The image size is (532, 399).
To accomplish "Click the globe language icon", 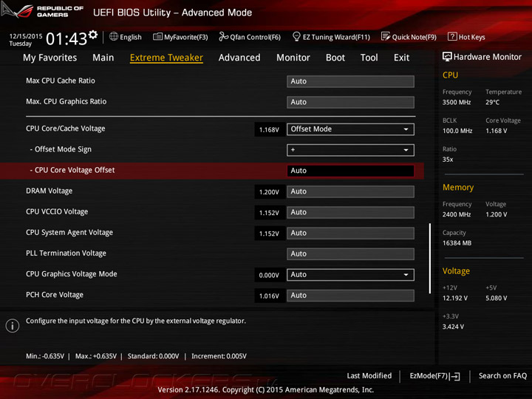I will (114, 37).
